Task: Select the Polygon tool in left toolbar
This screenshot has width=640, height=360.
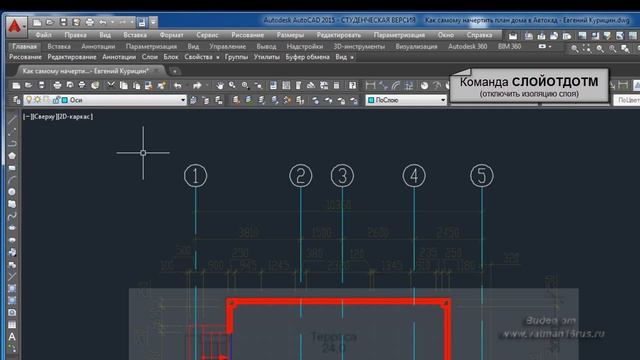Action: point(12,156)
